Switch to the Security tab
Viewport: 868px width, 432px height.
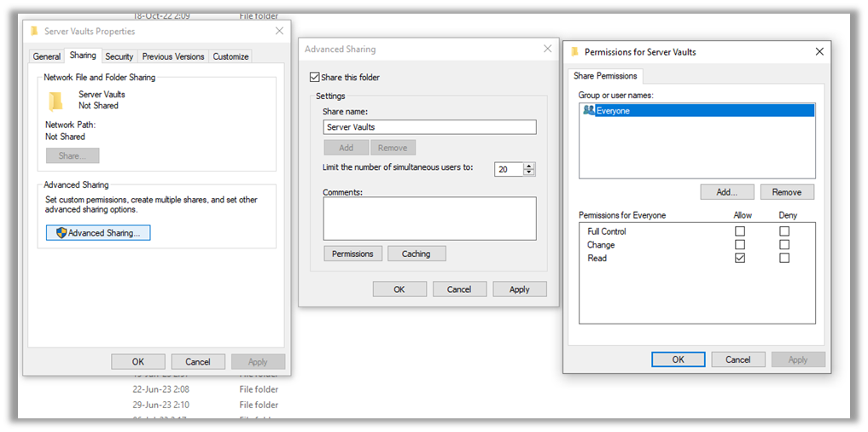(119, 57)
